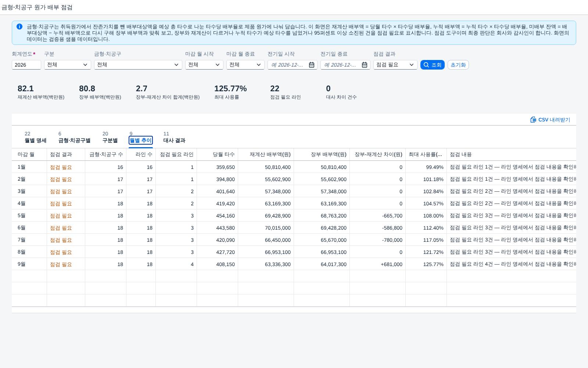Focus the 회계연도 input field
Viewport: 588px width, 368px height.
(x=26, y=65)
